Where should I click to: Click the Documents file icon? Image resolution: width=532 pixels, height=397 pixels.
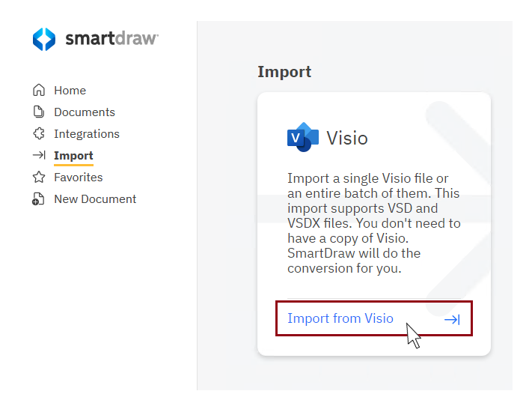coord(39,112)
